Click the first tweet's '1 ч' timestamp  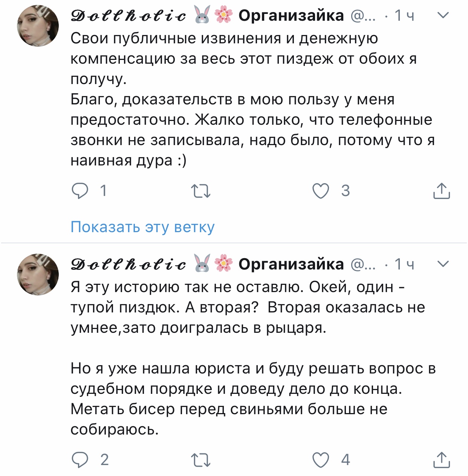point(404,15)
